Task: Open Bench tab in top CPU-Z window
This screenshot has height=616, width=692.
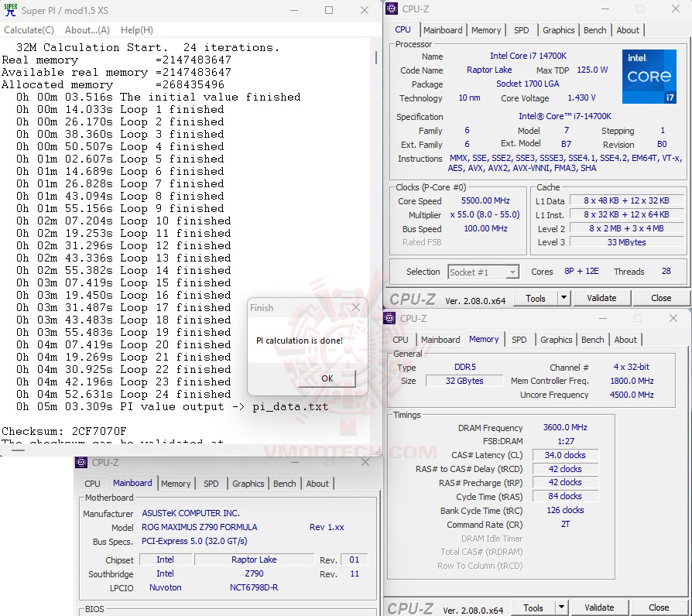Action: pyautogui.click(x=595, y=30)
